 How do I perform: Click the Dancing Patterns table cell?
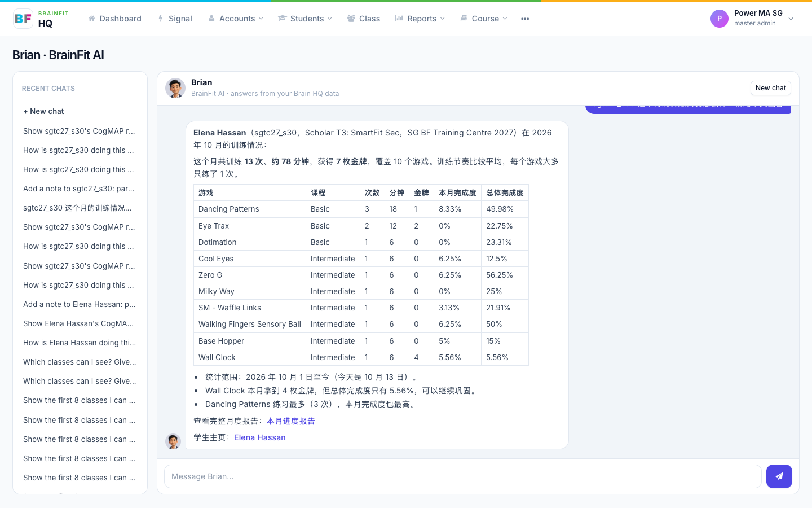point(250,209)
